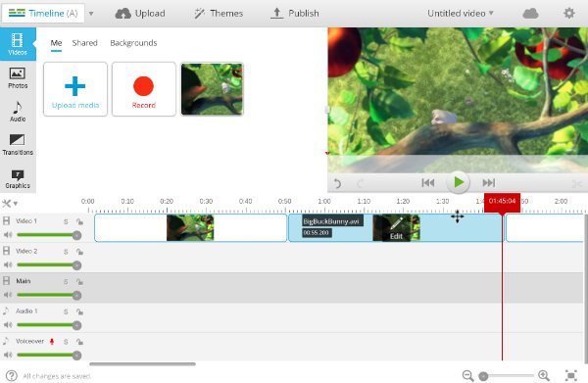Click the scissors split icon near preview

[577, 184]
